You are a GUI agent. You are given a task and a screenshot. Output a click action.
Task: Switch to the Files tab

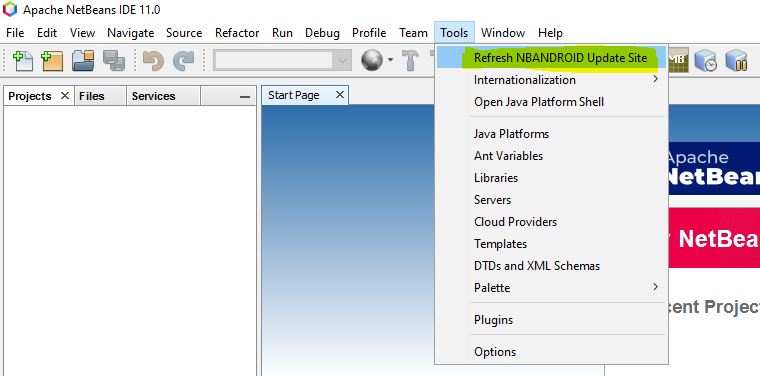(x=92, y=96)
